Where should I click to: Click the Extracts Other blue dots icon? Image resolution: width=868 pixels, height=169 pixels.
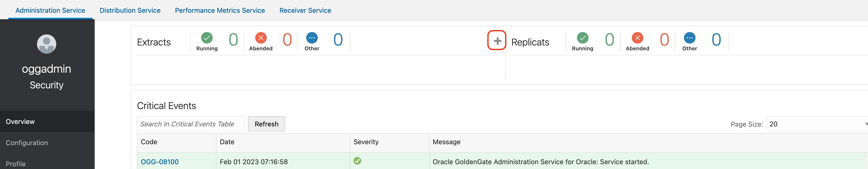(x=312, y=38)
